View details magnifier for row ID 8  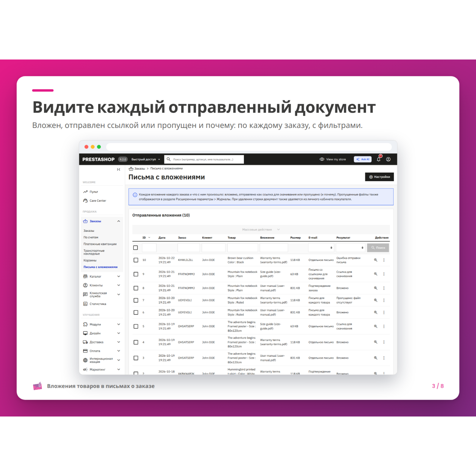(x=376, y=288)
